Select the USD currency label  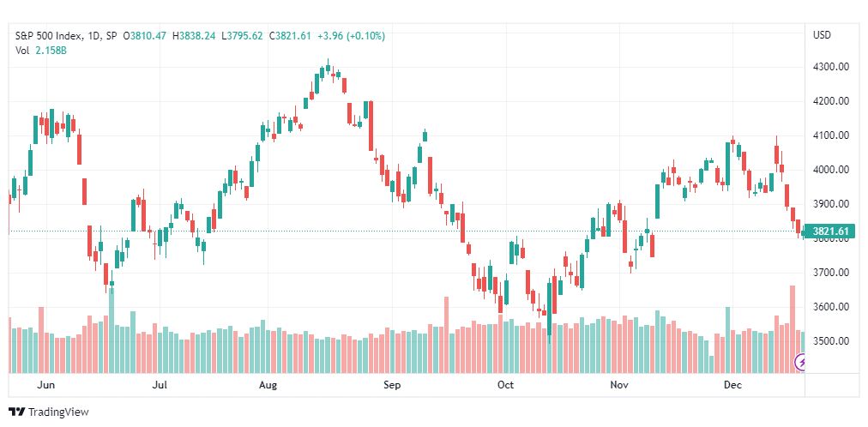[822, 35]
